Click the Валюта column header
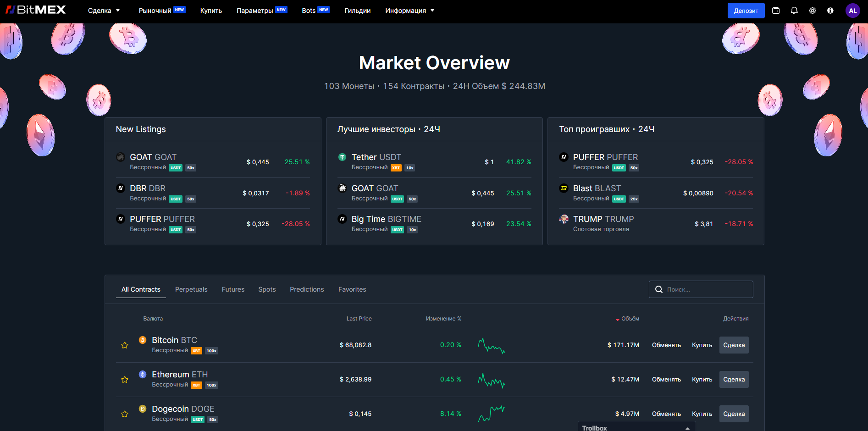Screen dimensions: 868x431 [153, 319]
